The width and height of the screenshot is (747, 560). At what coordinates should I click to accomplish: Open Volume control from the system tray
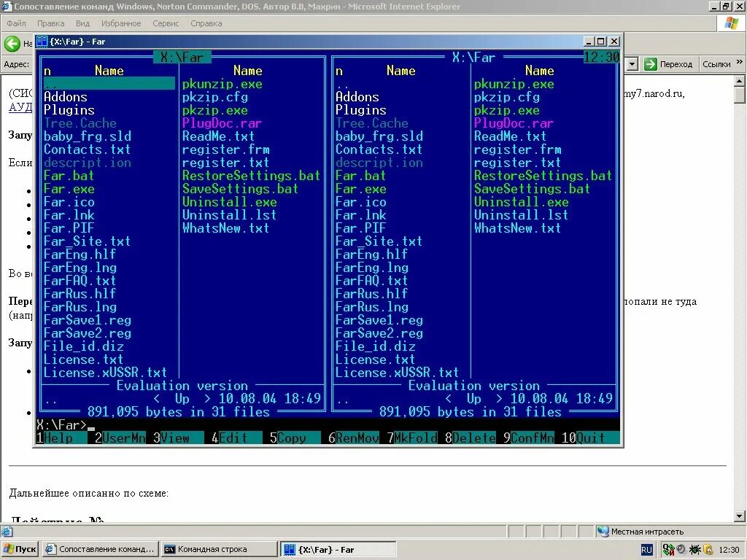pos(681,550)
